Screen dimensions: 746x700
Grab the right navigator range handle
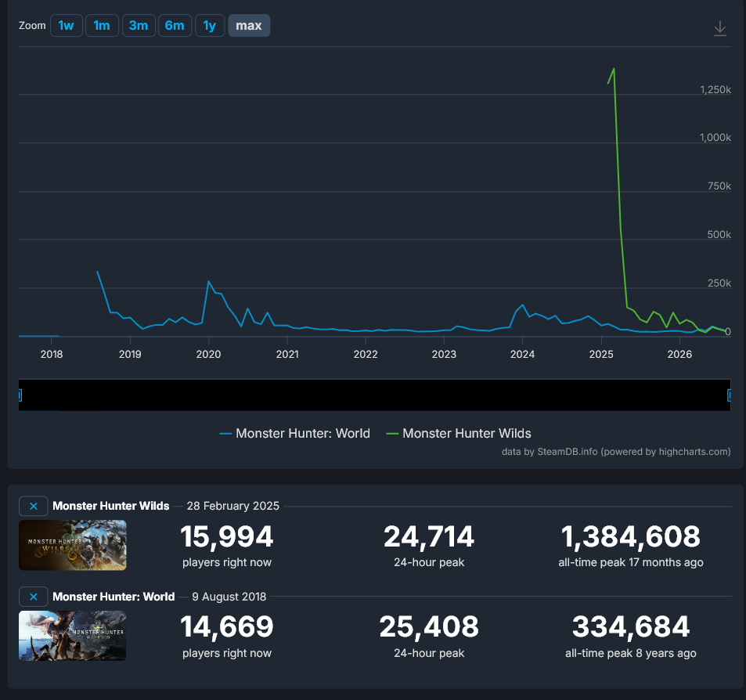(729, 395)
